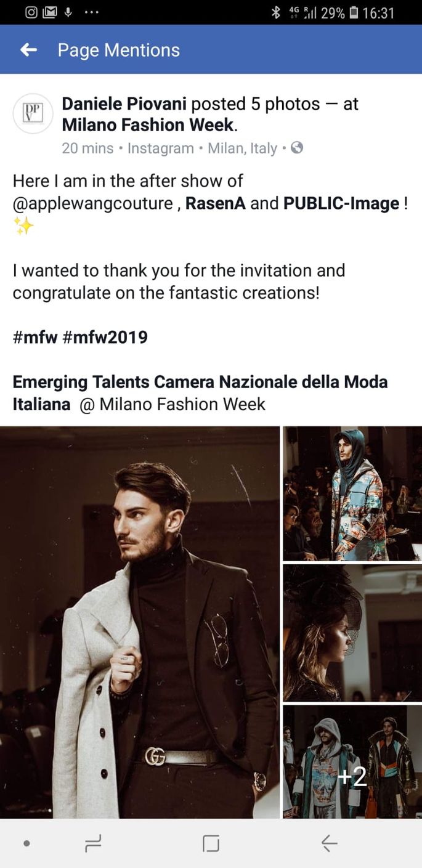Open the PUBLIC-Image mention link
Viewport: 422px width, 868px height.
click(x=341, y=203)
